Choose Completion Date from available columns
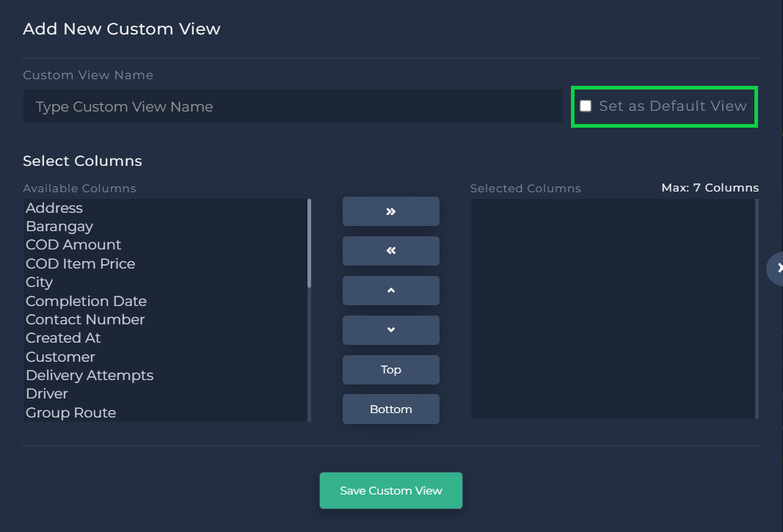783x532 pixels. tap(86, 301)
